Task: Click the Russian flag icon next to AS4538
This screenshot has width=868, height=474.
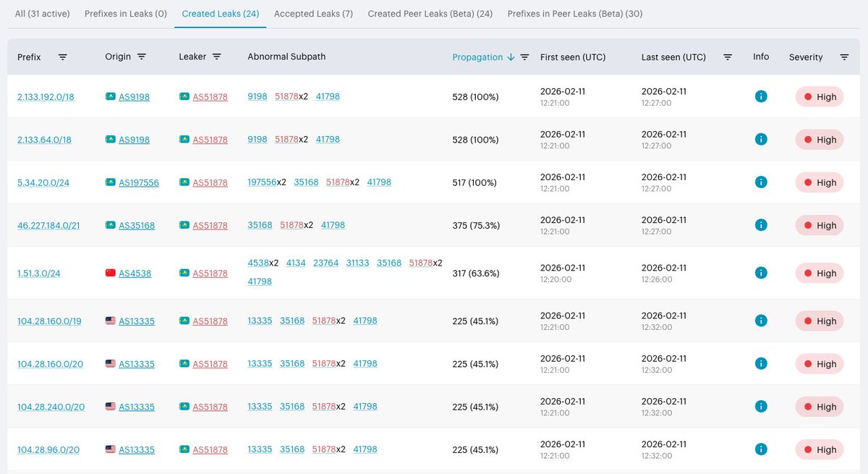Action: (x=108, y=273)
